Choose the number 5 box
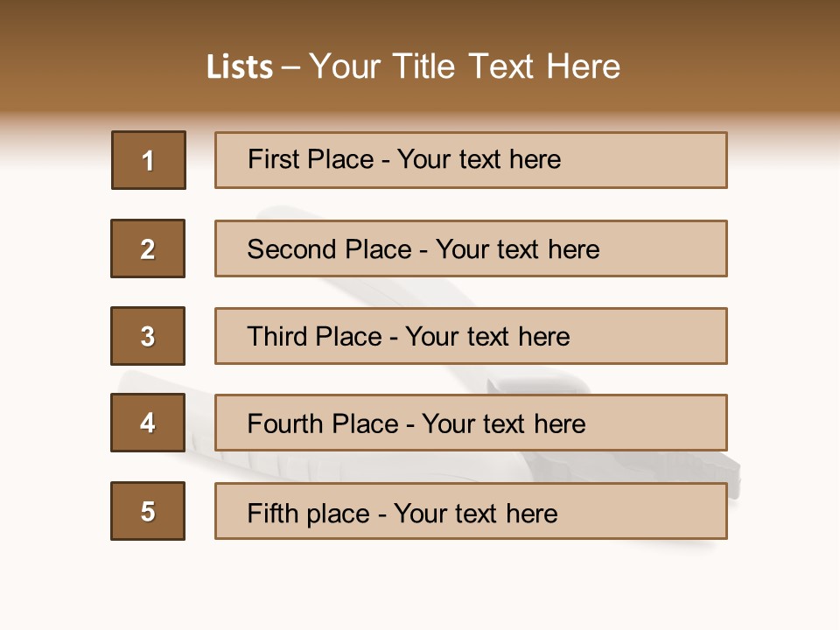This screenshot has width=840, height=630. click(x=148, y=511)
